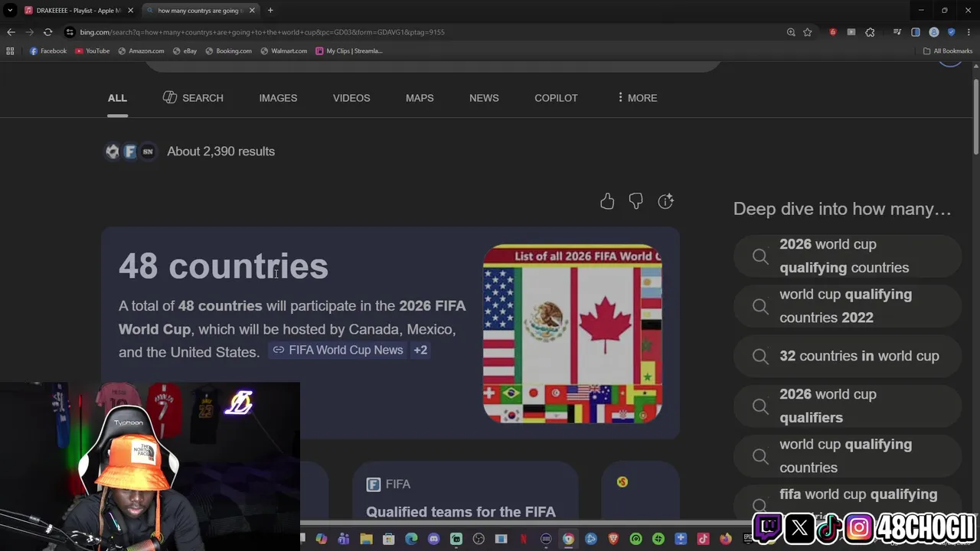
Task: Click the 'About 2,390 results' source icons
Action: coord(129,152)
